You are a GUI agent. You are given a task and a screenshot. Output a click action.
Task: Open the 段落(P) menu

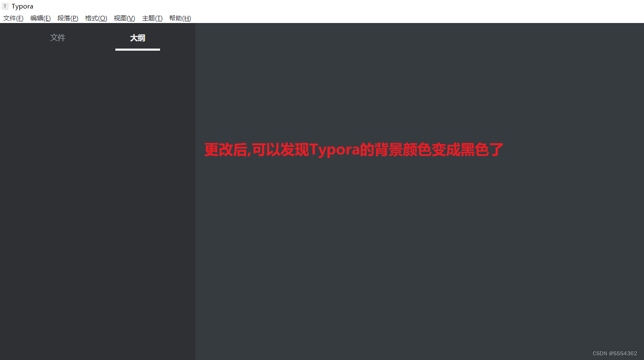pos(68,18)
